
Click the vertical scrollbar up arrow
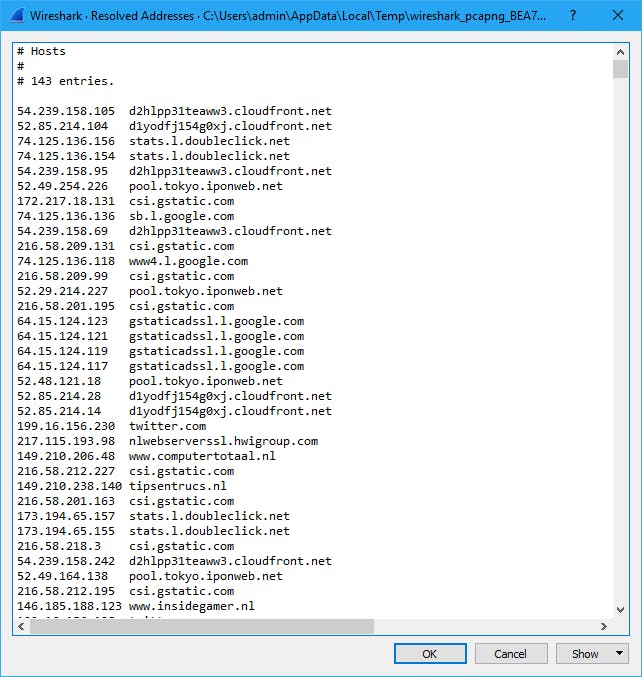point(620,52)
